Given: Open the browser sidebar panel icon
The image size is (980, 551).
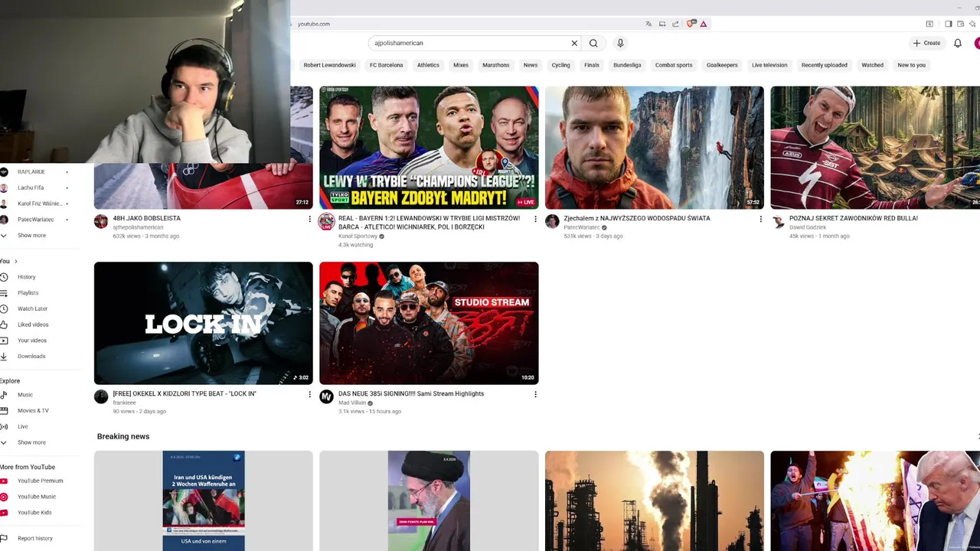Looking at the screenshot, I should (948, 24).
